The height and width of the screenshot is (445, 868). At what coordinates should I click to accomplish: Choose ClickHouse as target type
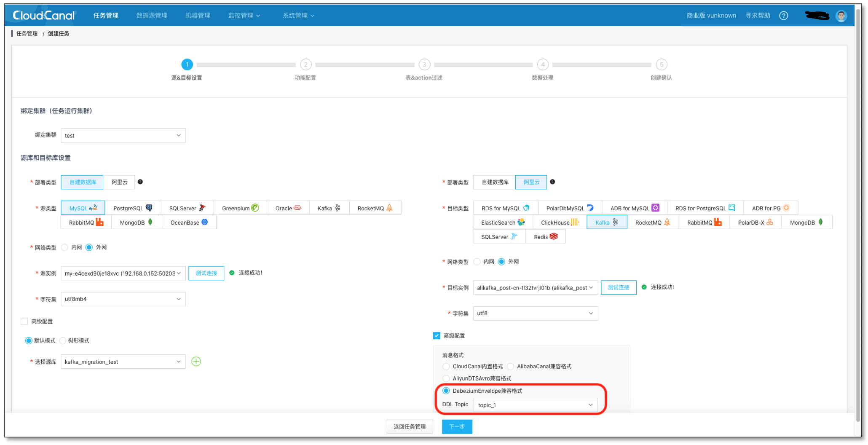(559, 222)
